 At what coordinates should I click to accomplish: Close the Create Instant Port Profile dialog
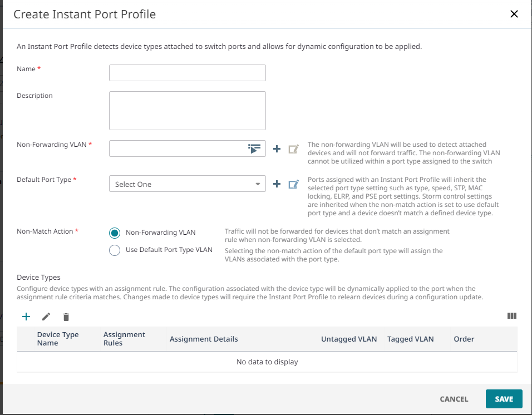click(x=514, y=14)
